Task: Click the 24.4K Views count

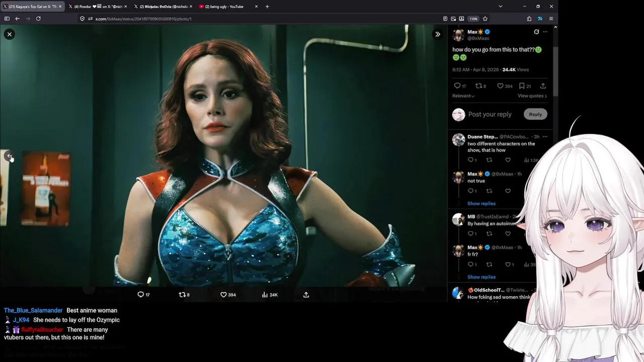Action: (516, 69)
